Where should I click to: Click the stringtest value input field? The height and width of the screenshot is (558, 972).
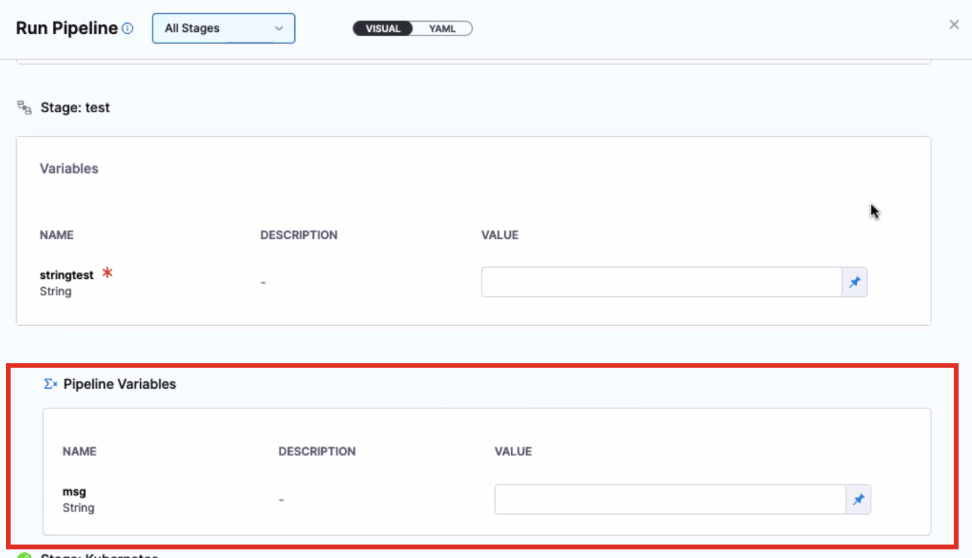click(x=661, y=283)
